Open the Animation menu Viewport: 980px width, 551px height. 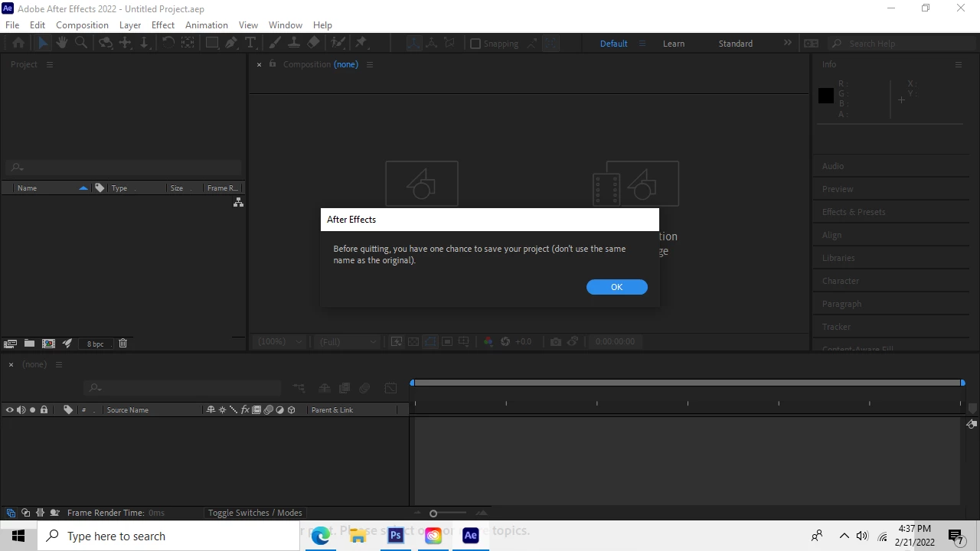207,24
